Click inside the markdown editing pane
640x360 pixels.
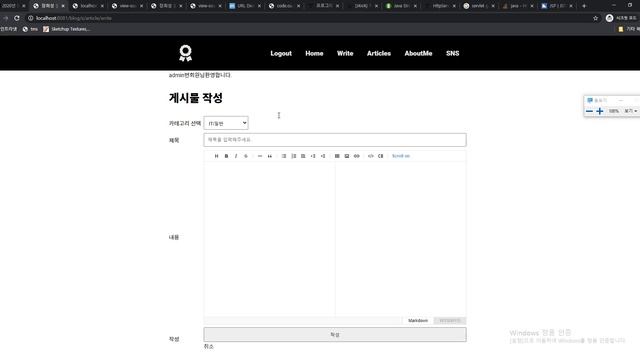click(269, 239)
